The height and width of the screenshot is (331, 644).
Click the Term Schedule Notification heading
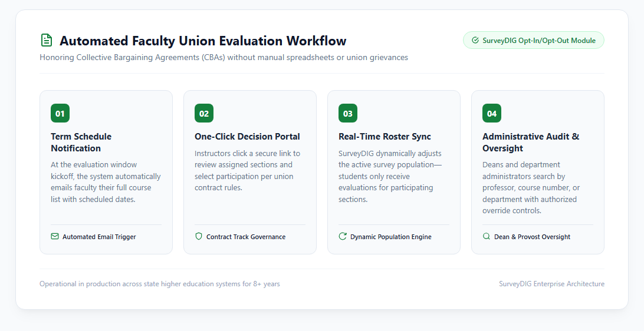[x=81, y=143]
